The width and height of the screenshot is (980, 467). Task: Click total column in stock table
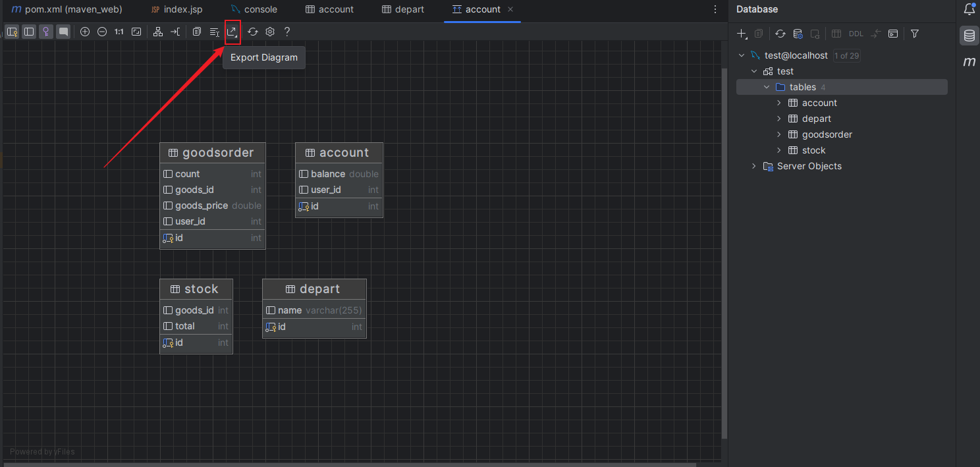point(196,326)
